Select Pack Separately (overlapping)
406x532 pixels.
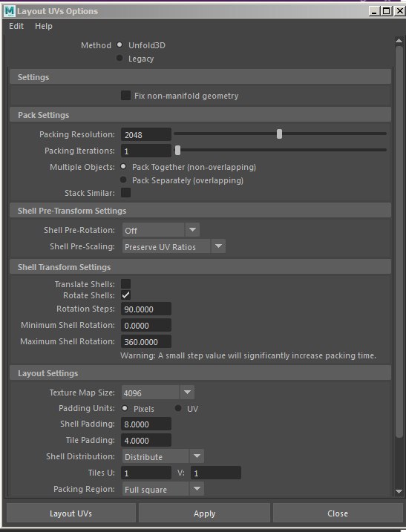pyautogui.click(x=123, y=180)
